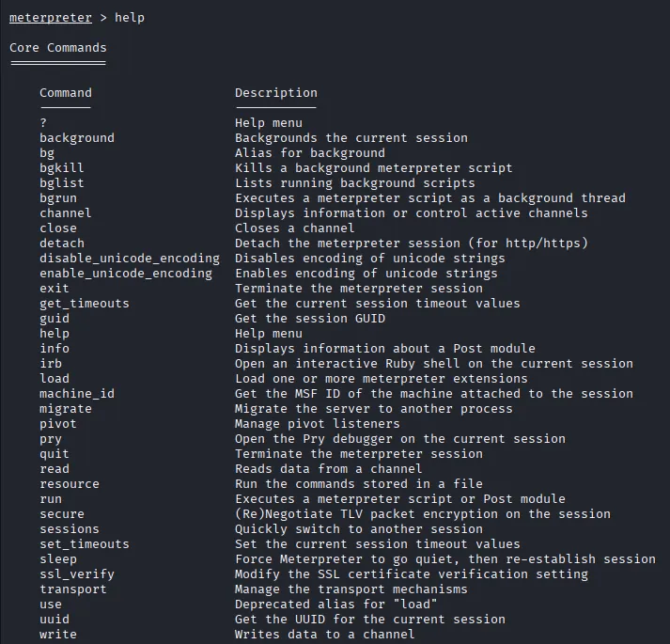Click the "machine_id" command entry
Screen dimensions: 670x644
(77, 394)
